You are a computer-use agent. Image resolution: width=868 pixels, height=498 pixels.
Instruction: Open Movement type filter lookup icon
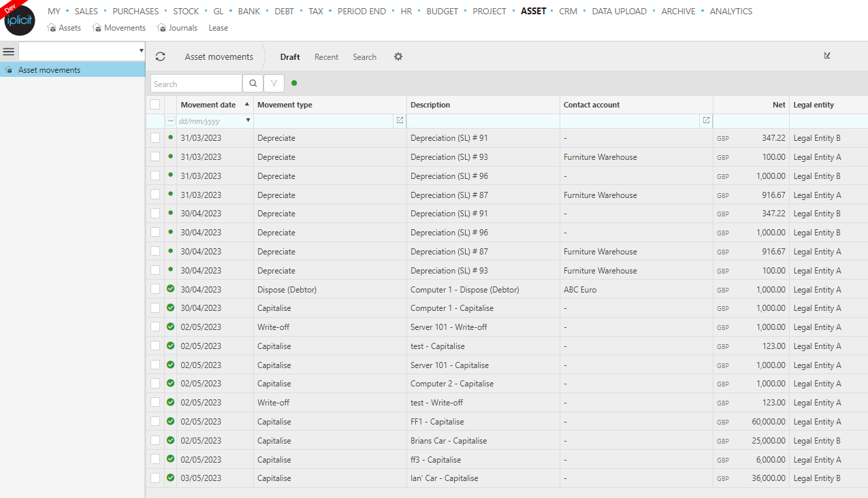(400, 120)
